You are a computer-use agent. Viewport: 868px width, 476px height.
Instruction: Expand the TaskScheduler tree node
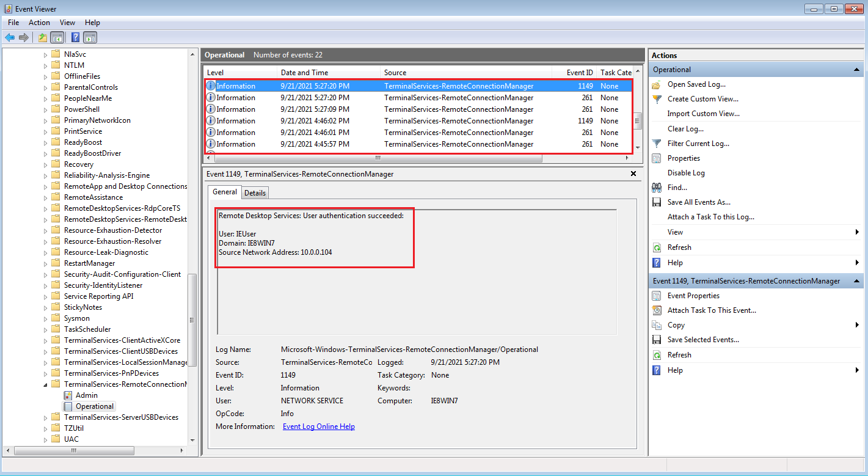pyautogui.click(x=45, y=329)
